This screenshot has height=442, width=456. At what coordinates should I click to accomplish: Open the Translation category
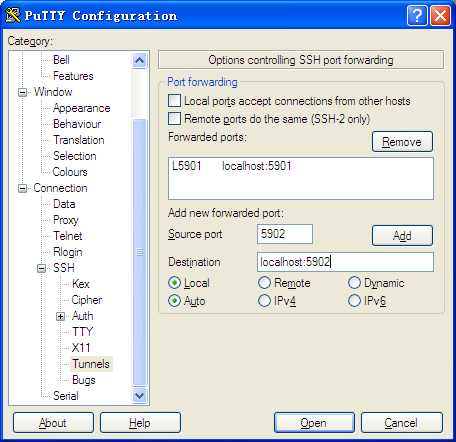coord(79,140)
